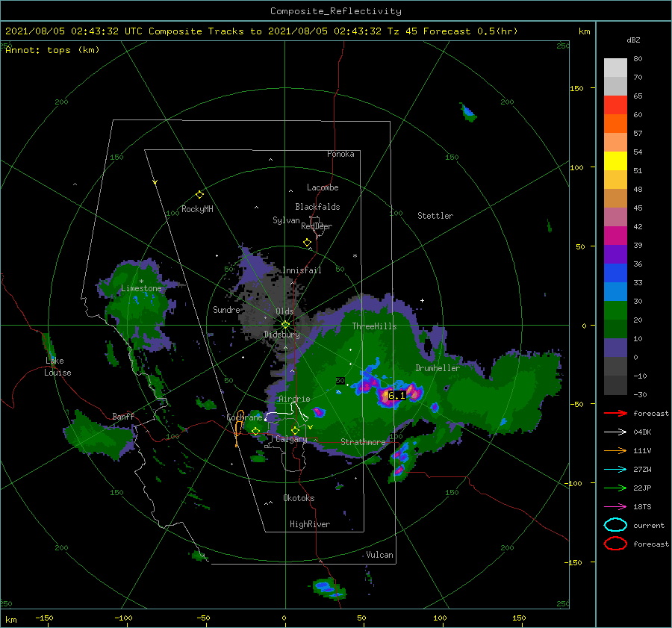The image size is (672, 628).
Task: Click the Olds label
Action: pyautogui.click(x=284, y=311)
